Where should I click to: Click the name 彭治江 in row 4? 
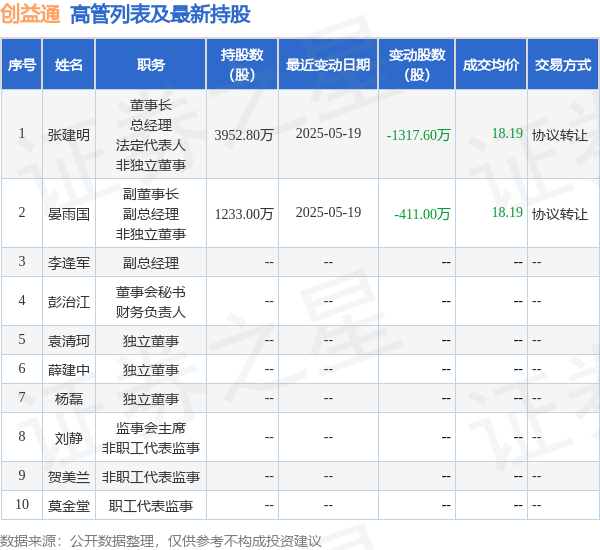68,302
